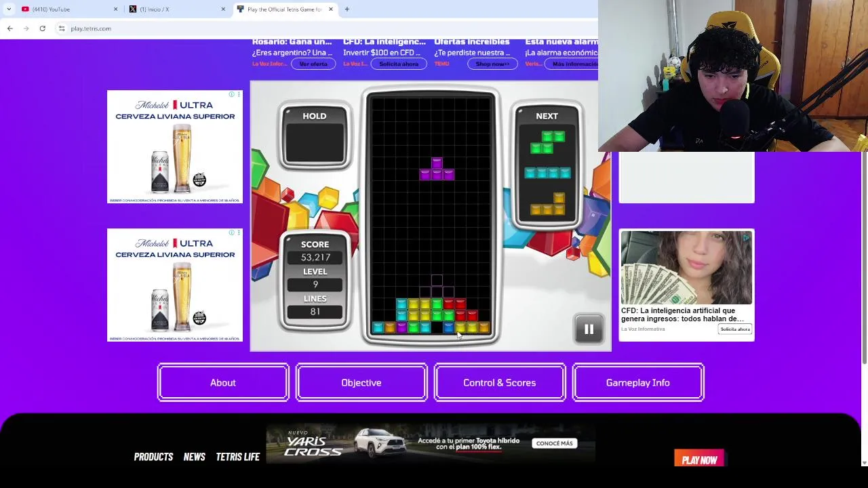Click the cyan I piece in NEXT
The height and width of the screenshot is (488, 868).
[547, 174]
